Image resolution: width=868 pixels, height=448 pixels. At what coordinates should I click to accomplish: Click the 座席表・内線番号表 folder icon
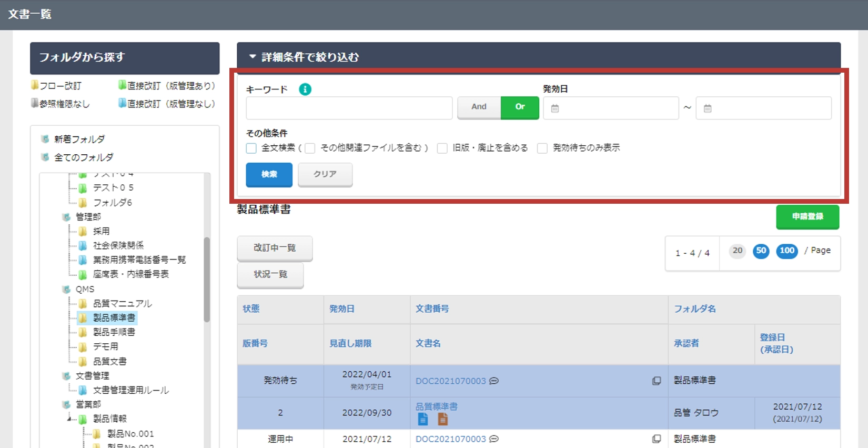[x=83, y=274]
